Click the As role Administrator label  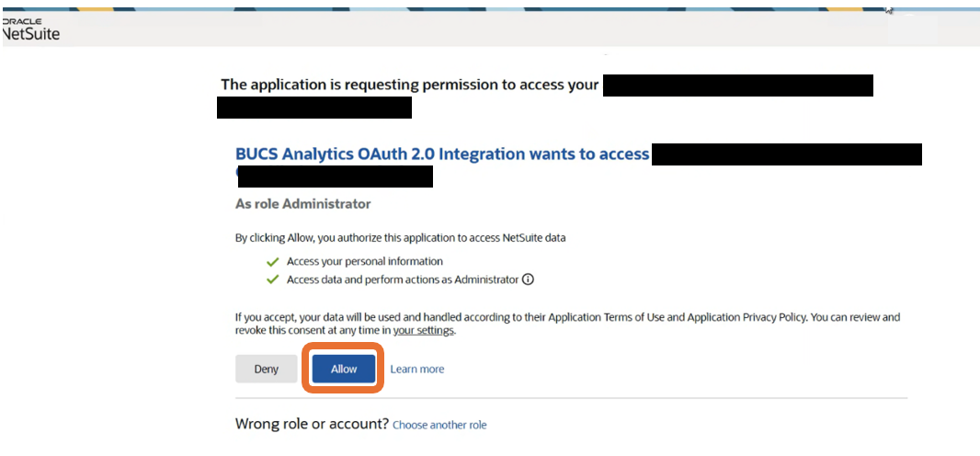302,203
